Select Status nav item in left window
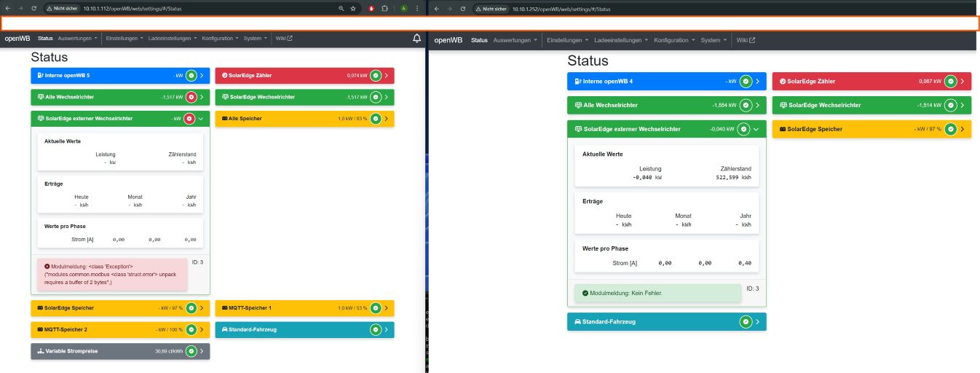980x373 pixels. 45,38
